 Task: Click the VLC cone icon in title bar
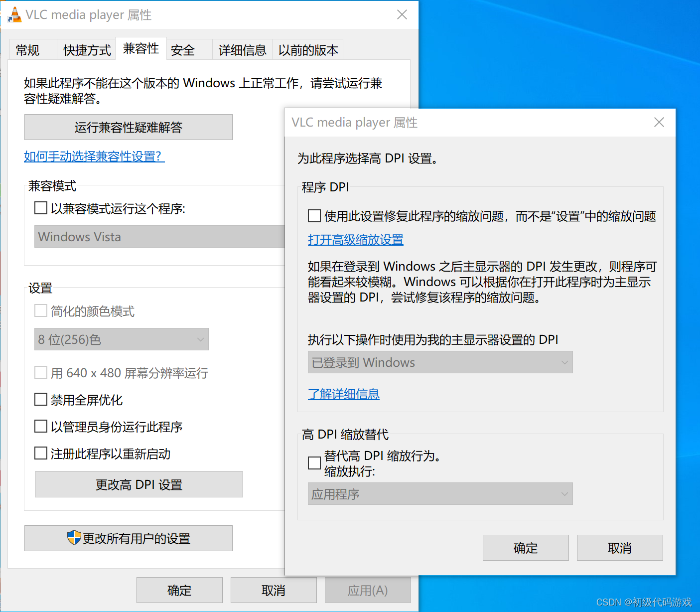click(x=15, y=14)
